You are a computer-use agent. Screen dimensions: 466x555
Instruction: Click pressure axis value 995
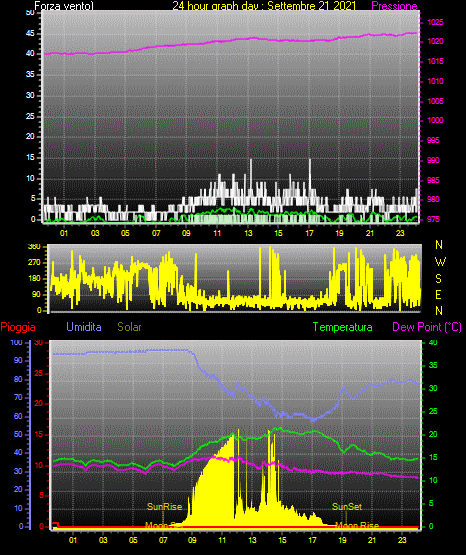433,140
